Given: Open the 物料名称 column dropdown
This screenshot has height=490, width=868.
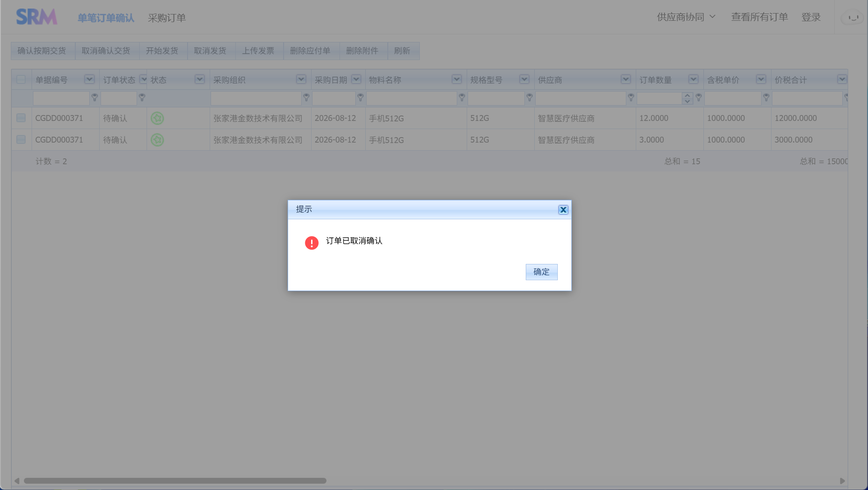Looking at the screenshot, I should (457, 79).
